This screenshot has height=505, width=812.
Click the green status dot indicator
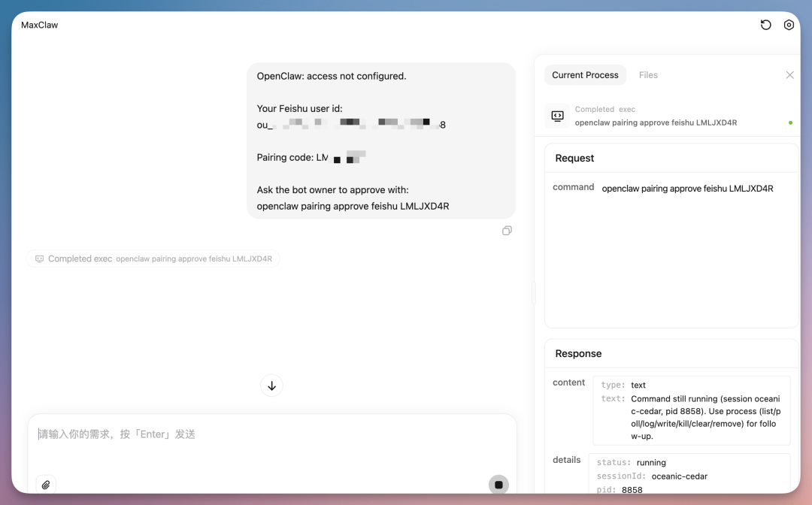[x=790, y=122]
